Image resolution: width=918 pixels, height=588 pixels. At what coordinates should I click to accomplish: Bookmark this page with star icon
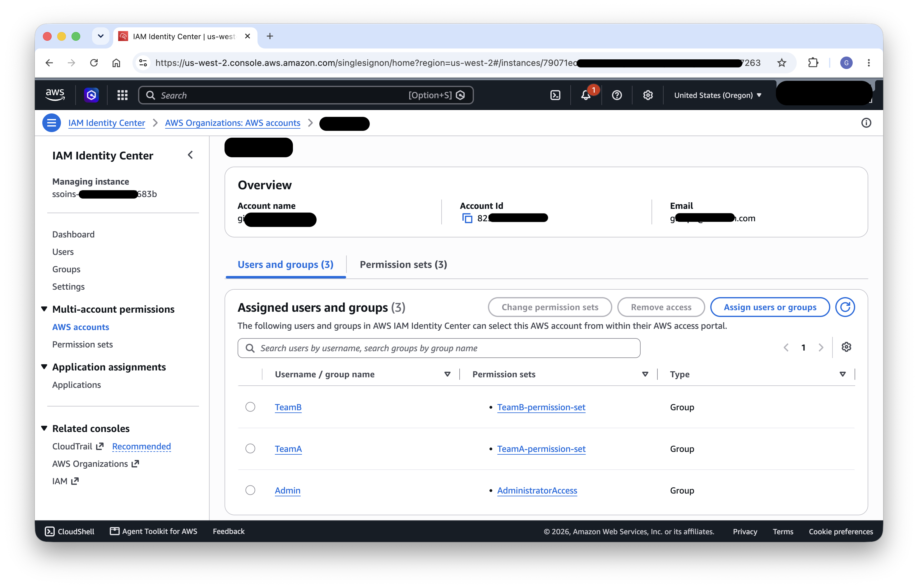(x=781, y=62)
